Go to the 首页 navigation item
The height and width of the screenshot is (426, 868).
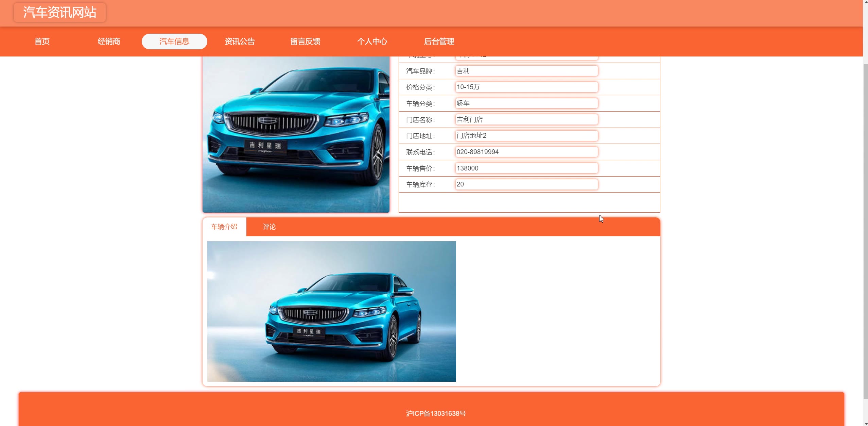tap(42, 42)
